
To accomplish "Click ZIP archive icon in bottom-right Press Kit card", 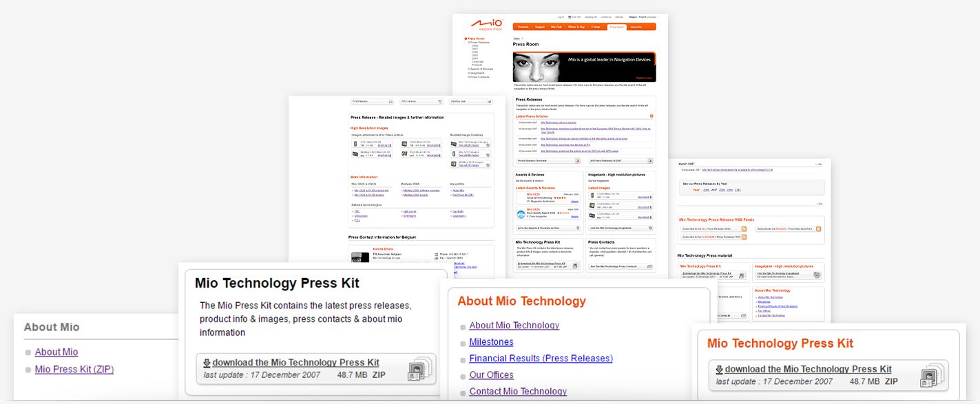I will (931, 376).
